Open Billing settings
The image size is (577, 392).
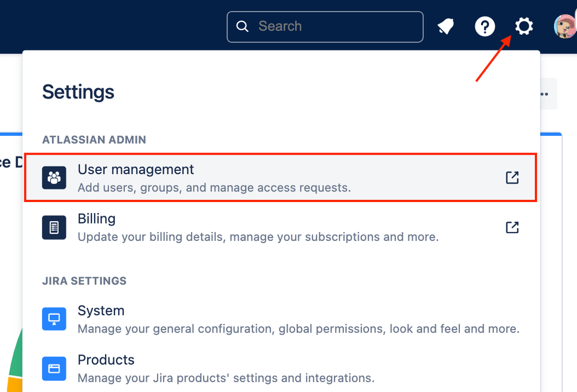coord(280,227)
